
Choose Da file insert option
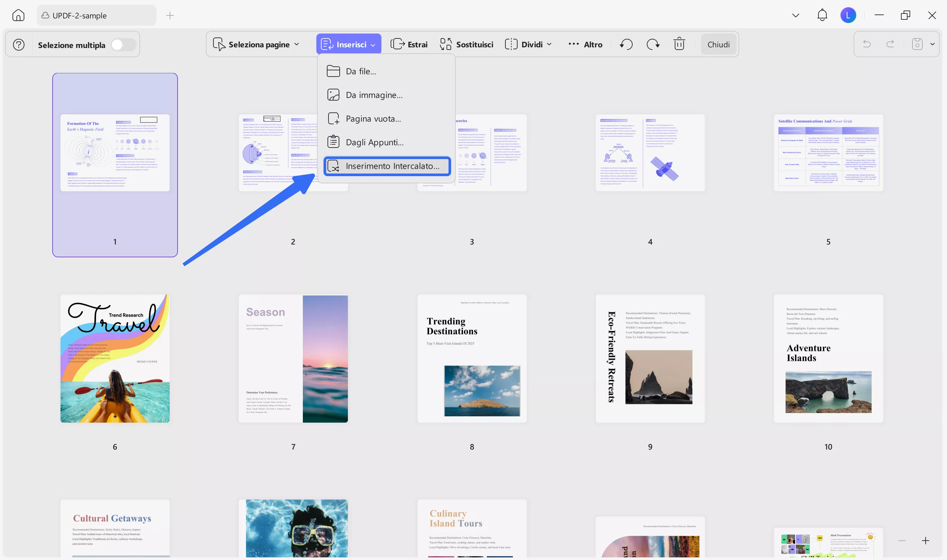coord(360,71)
